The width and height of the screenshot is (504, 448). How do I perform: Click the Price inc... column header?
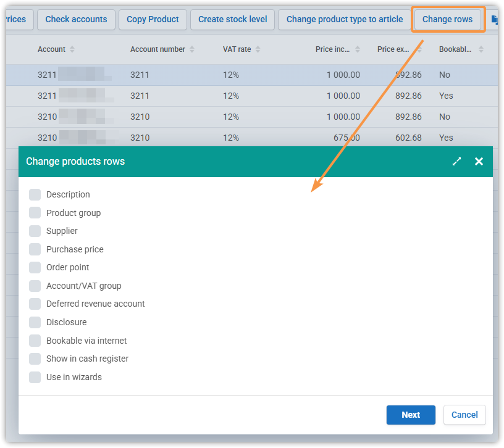[x=332, y=49]
